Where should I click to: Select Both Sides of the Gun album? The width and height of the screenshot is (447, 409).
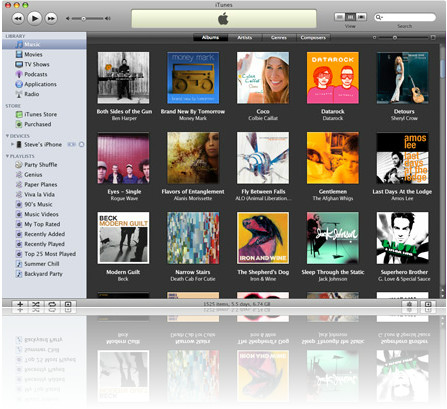pos(123,78)
